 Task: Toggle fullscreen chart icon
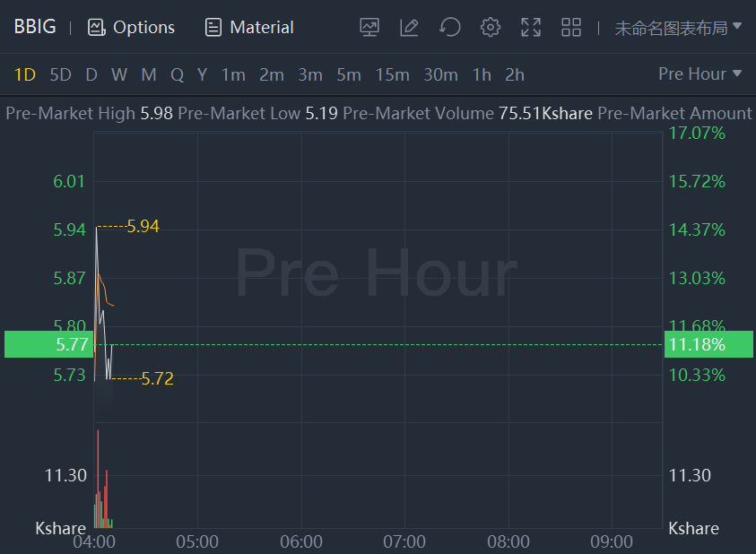[531, 27]
